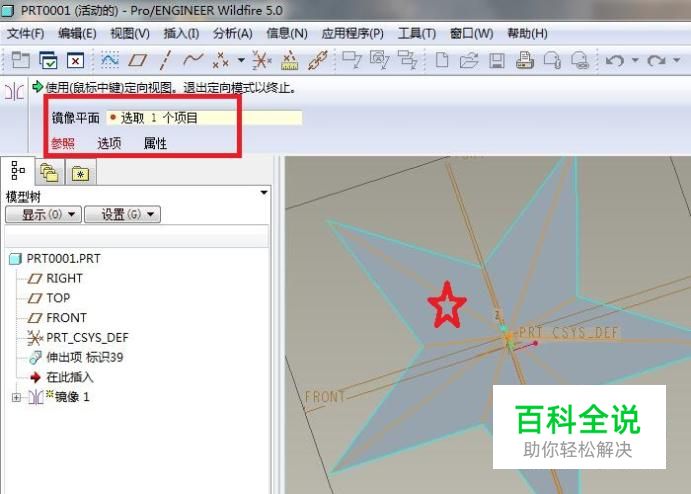This screenshot has height=494, width=691.
Task: Click the FRONT plane label in viewport
Action: pos(324,397)
